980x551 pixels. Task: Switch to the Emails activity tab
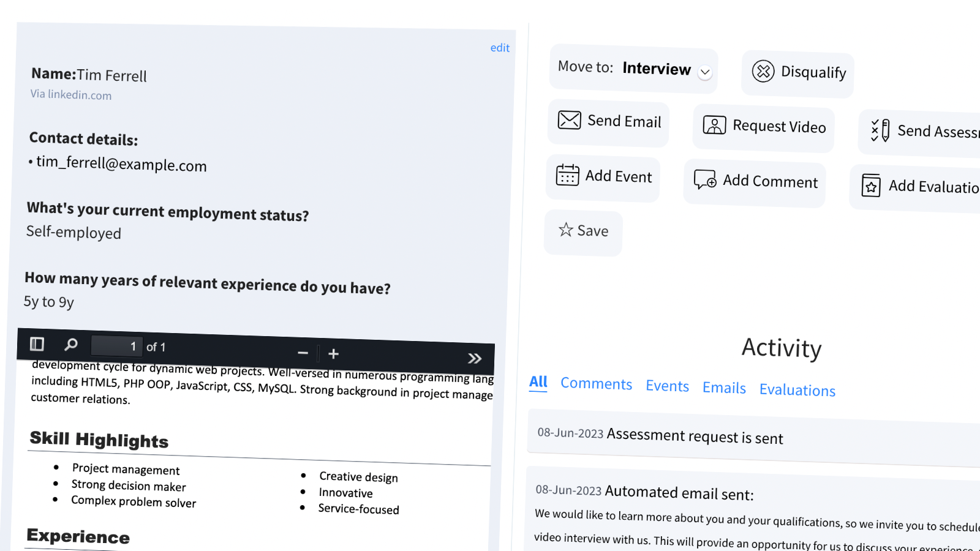point(724,388)
